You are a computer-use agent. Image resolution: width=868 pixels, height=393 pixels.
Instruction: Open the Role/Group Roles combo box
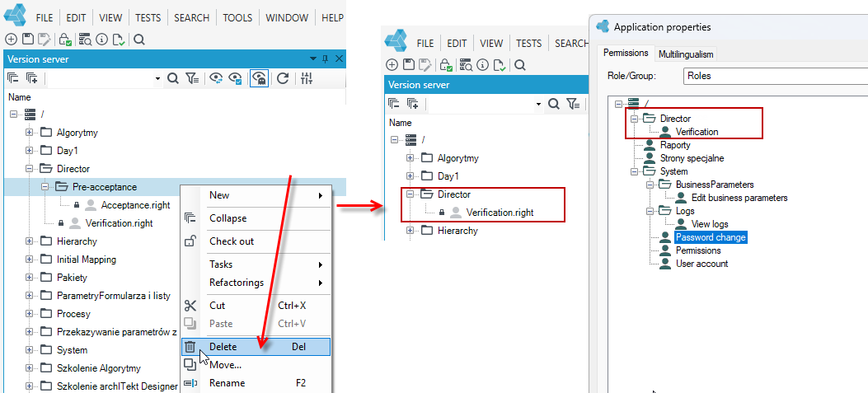(x=776, y=75)
